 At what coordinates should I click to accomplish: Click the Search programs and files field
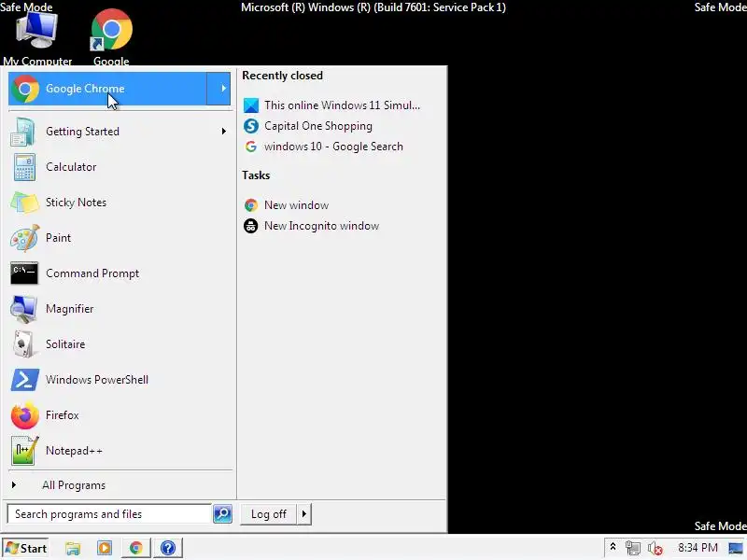point(109,514)
